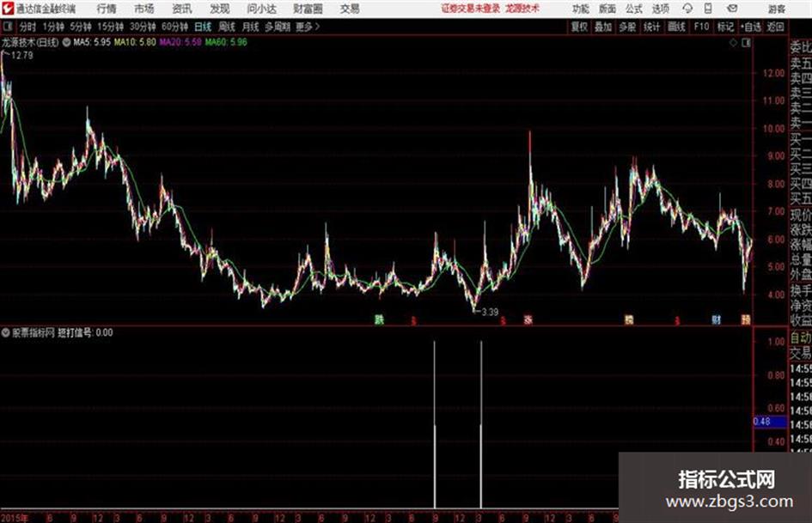Click the 复权 toolbar button
The height and width of the screenshot is (523, 812).
[x=579, y=27]
